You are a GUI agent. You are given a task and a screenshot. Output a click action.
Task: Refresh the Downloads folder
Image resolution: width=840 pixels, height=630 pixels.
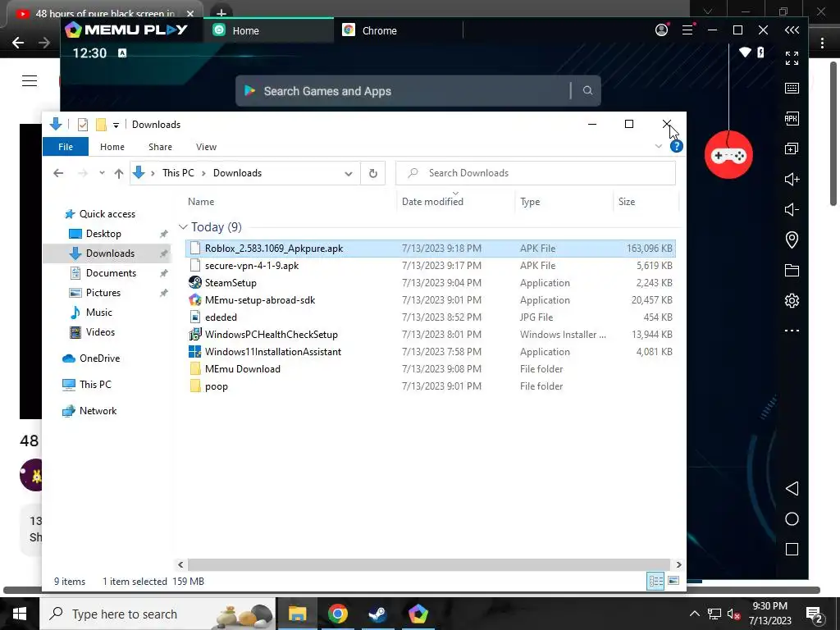pyautogui.click(x=373, y=173)
